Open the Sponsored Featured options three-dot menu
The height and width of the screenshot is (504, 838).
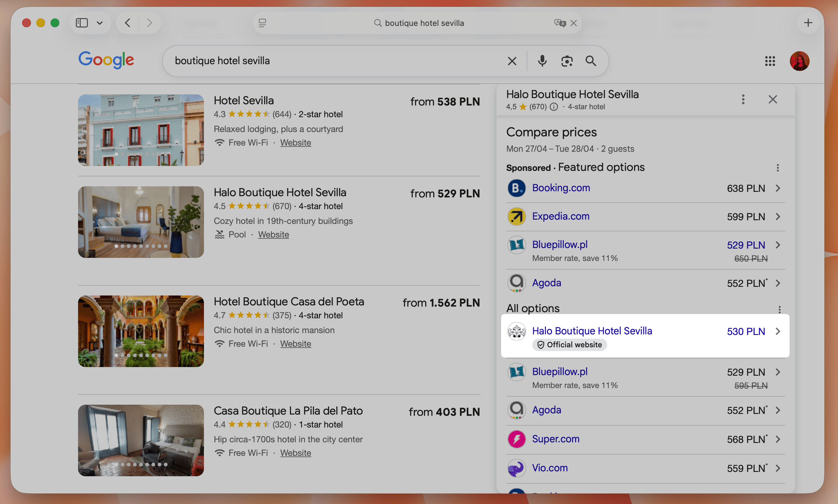coord(778,167)
